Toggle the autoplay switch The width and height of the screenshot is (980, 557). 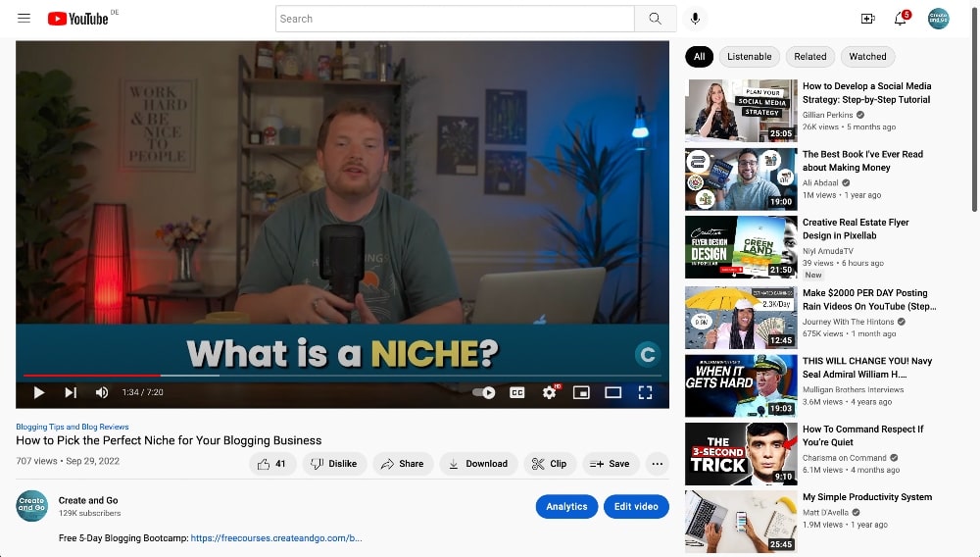click(x=484, y=392)
